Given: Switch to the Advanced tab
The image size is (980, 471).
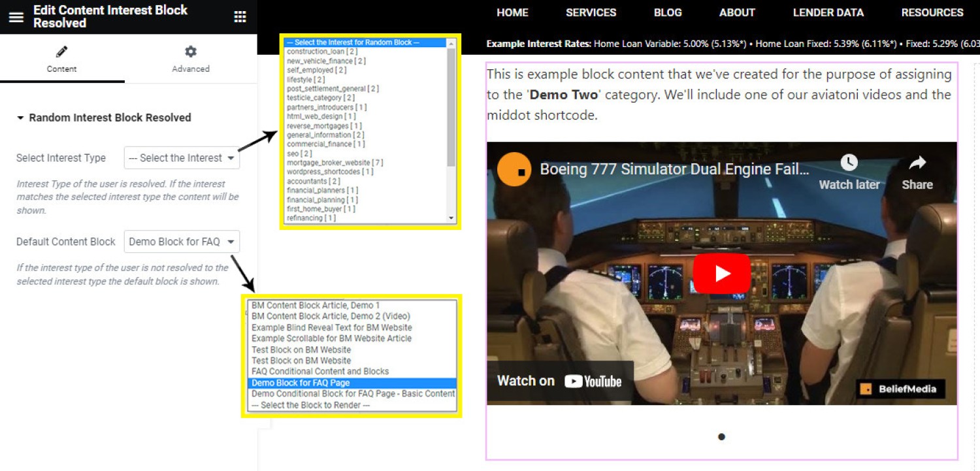Looking at the screenshot, I should coord(190,69).
